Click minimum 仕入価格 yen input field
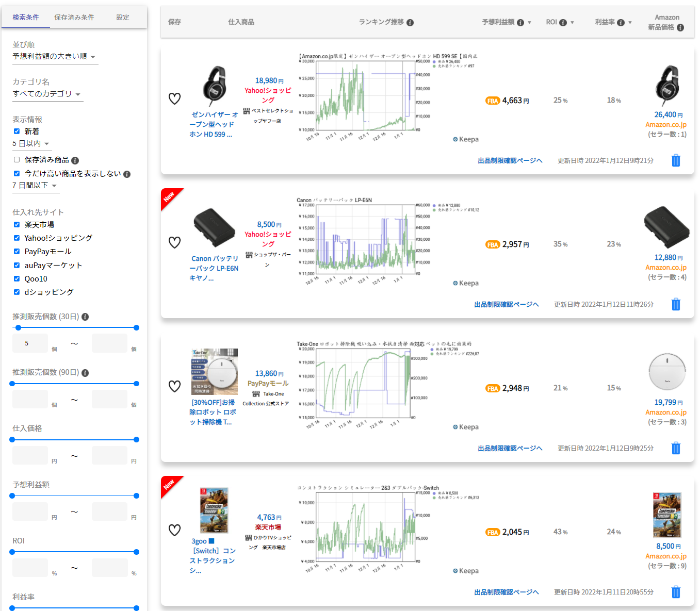 tap(30, 456)
